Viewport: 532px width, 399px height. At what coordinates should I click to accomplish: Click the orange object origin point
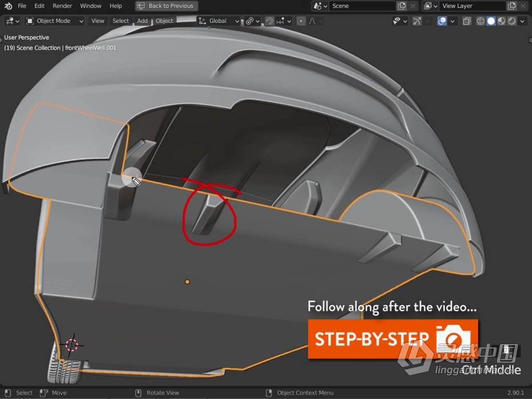click(x=187, y=282)
